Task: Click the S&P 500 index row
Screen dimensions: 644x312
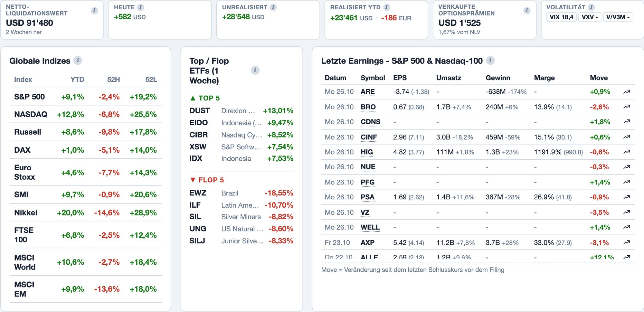Action: pos(86,97)
